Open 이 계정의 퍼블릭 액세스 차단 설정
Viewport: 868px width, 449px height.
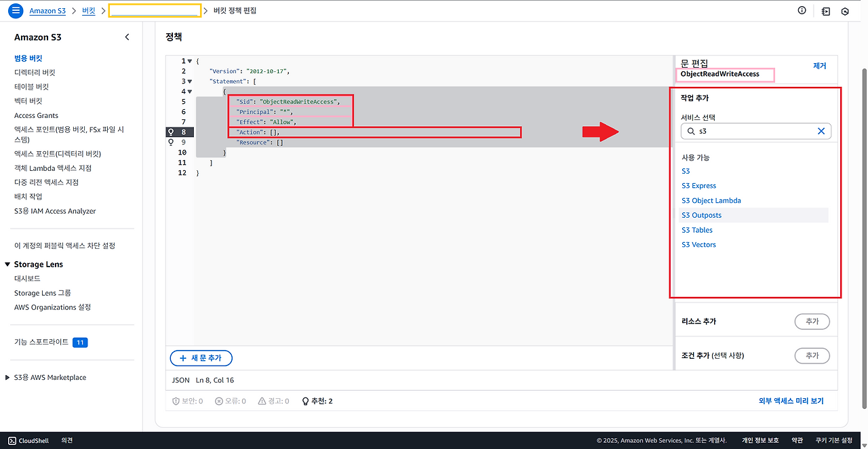[64, 246]
